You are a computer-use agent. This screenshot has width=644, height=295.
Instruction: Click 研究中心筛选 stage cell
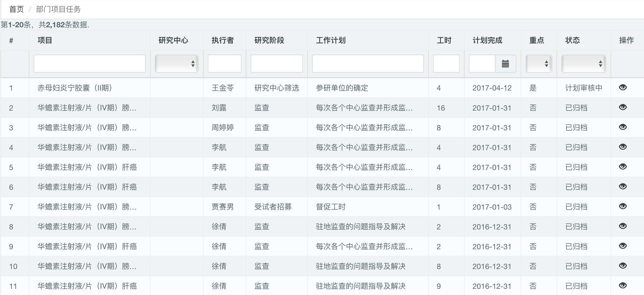tap(277, 88)
